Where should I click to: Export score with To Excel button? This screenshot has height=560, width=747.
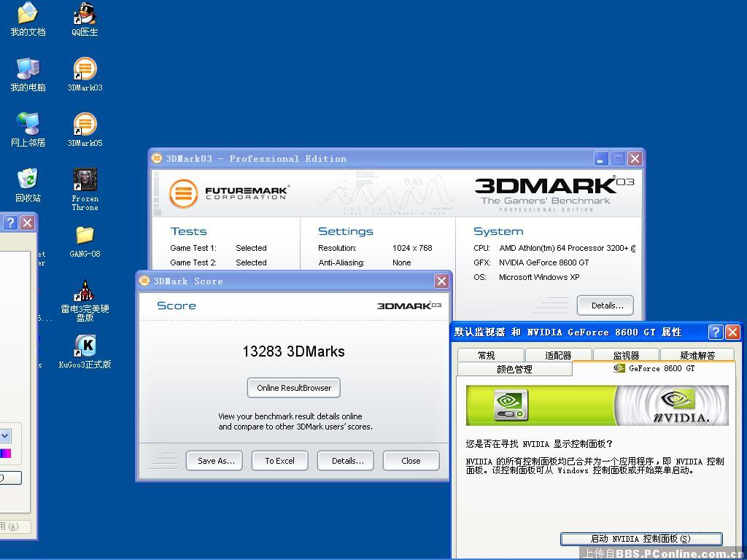pos(279,461)
